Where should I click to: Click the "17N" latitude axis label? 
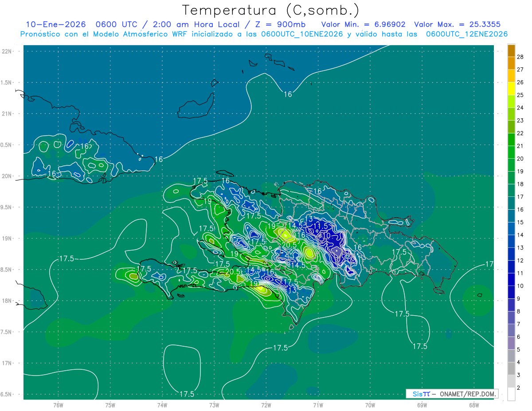tap(7, 363)
